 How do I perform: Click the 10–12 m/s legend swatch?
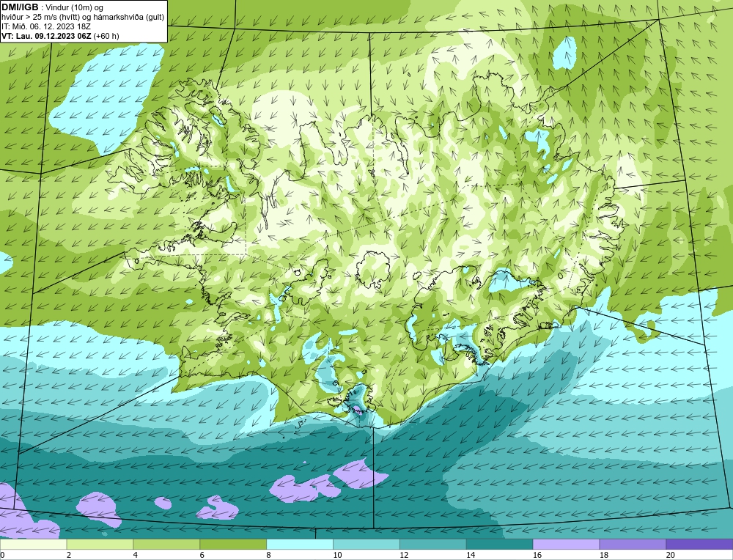point(366,545)
